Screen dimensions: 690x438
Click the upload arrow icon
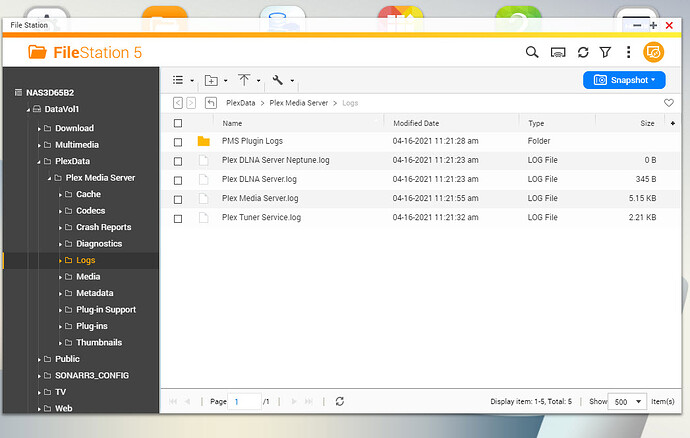244,80
